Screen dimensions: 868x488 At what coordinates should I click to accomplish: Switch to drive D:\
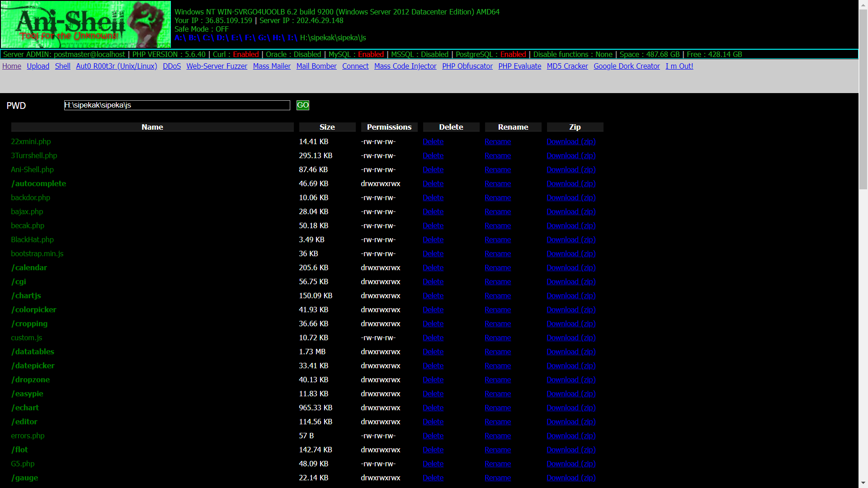(x=223, y=38)
